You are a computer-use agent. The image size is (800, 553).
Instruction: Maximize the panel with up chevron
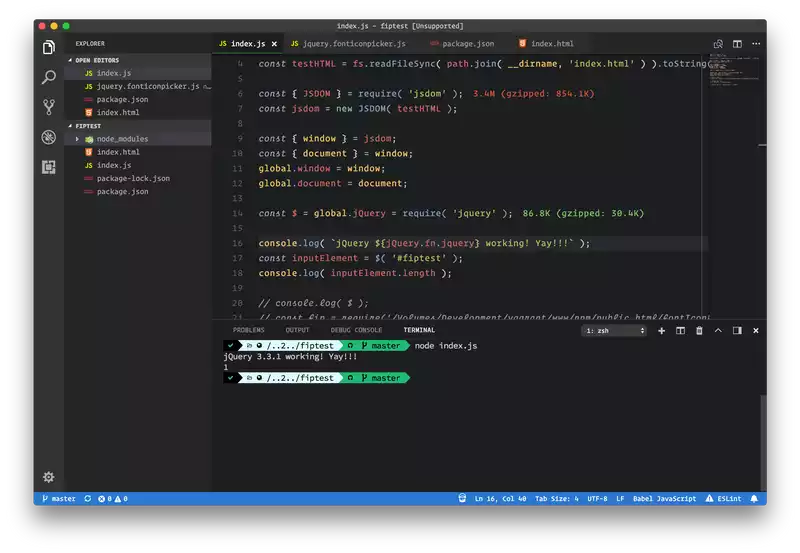pyautogui.click(x=718, y=331)
